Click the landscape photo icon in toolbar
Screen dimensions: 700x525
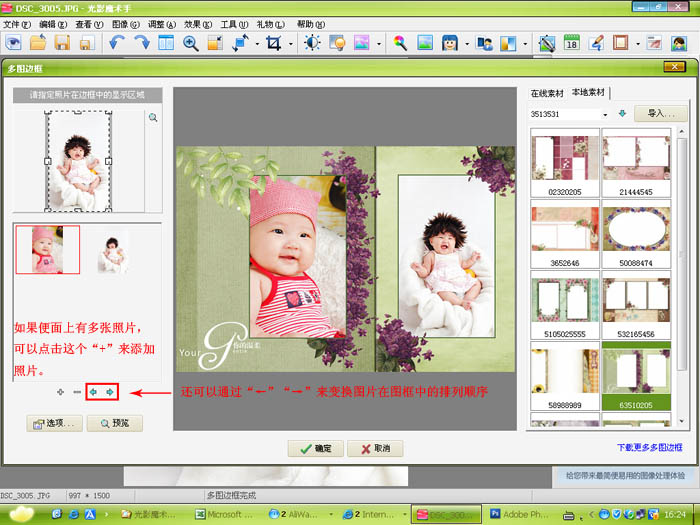pos(425,43)
